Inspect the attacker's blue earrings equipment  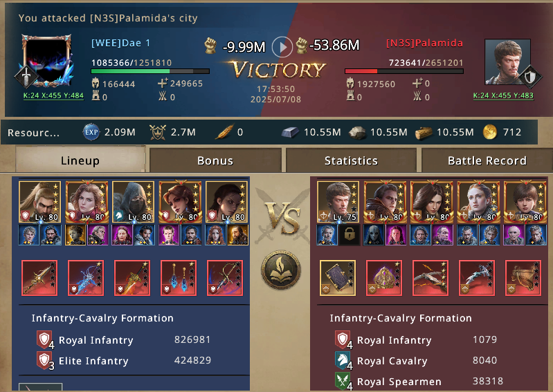(x=179, y=278)
